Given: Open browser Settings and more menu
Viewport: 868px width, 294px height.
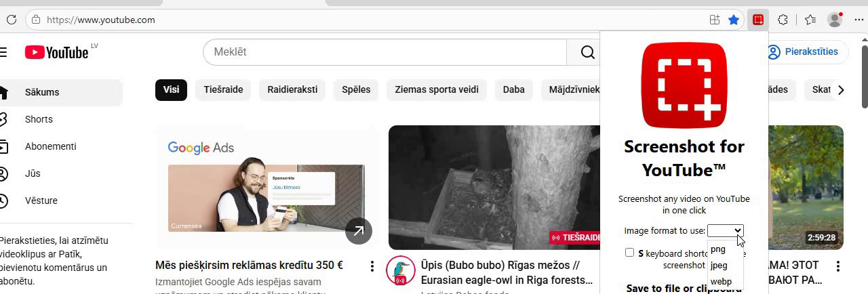Looking at the screenshot, I should coord(859,20).
